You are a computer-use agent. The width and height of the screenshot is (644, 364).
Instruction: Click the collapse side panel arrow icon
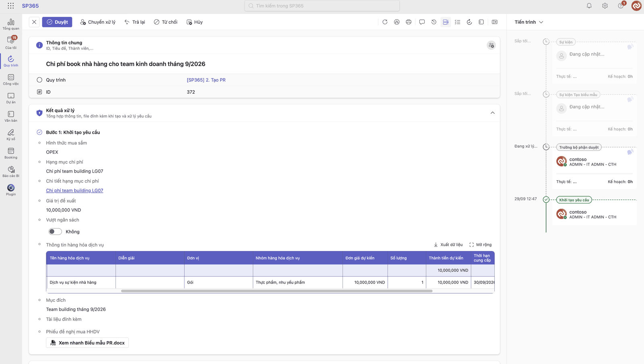(495, 22)
